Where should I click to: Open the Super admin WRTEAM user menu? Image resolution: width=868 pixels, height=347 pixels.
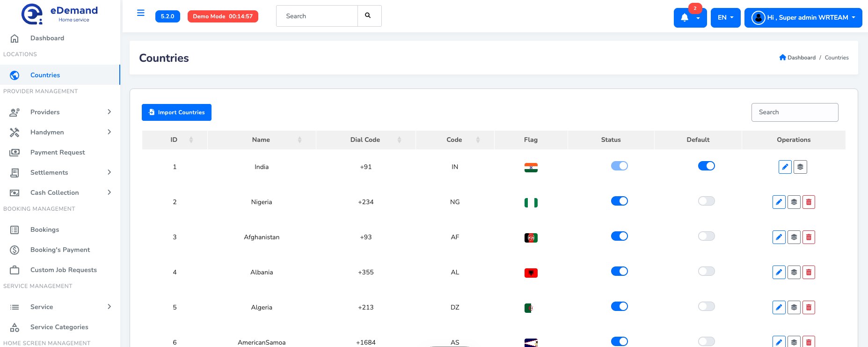(803, 18)
